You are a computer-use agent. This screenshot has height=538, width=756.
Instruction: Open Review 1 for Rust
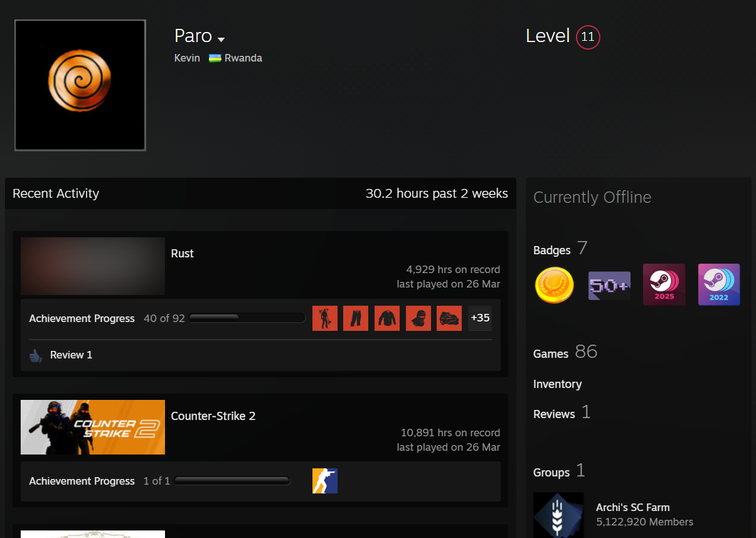(x=71, y=355)
